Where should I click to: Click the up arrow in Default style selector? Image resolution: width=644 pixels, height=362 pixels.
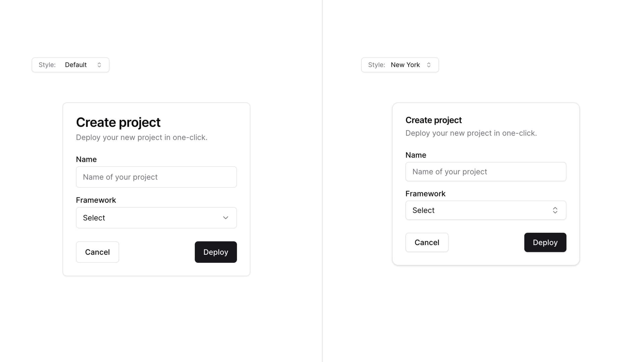pos(99,63)
